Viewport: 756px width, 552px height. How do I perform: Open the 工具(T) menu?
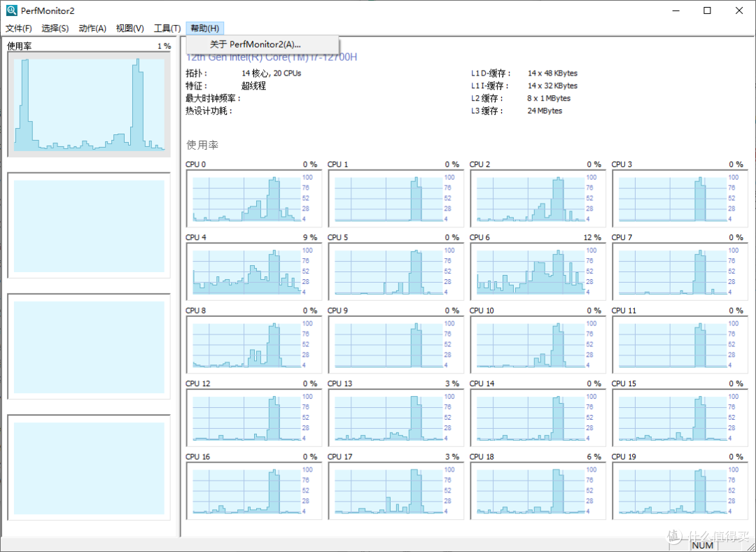click(x=167, y=28)
